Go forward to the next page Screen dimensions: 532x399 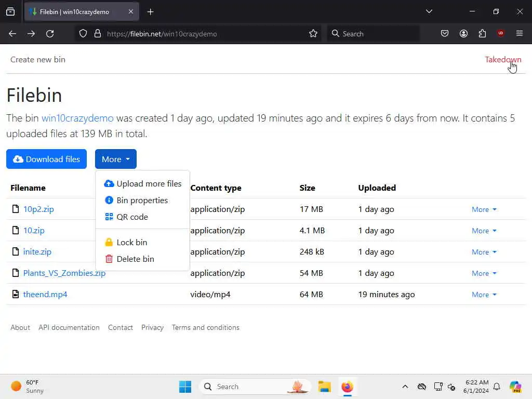click(x=31, y=34)
